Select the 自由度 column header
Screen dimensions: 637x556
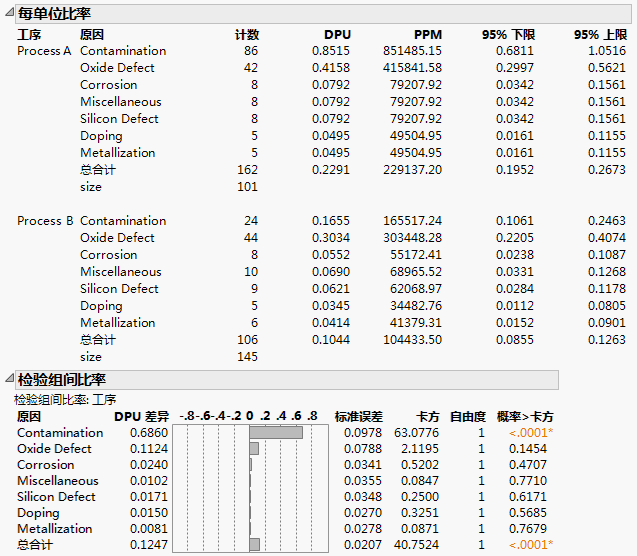click(468, 416)
